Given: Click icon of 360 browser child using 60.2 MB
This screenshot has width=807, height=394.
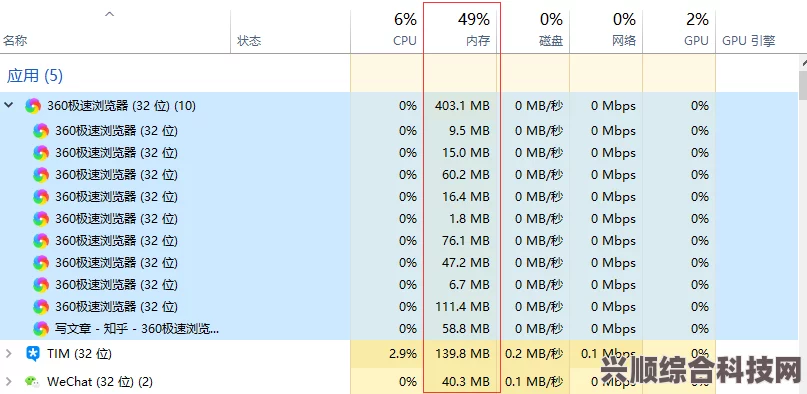Looking at the screenshot, I should (x=41, y=175).
